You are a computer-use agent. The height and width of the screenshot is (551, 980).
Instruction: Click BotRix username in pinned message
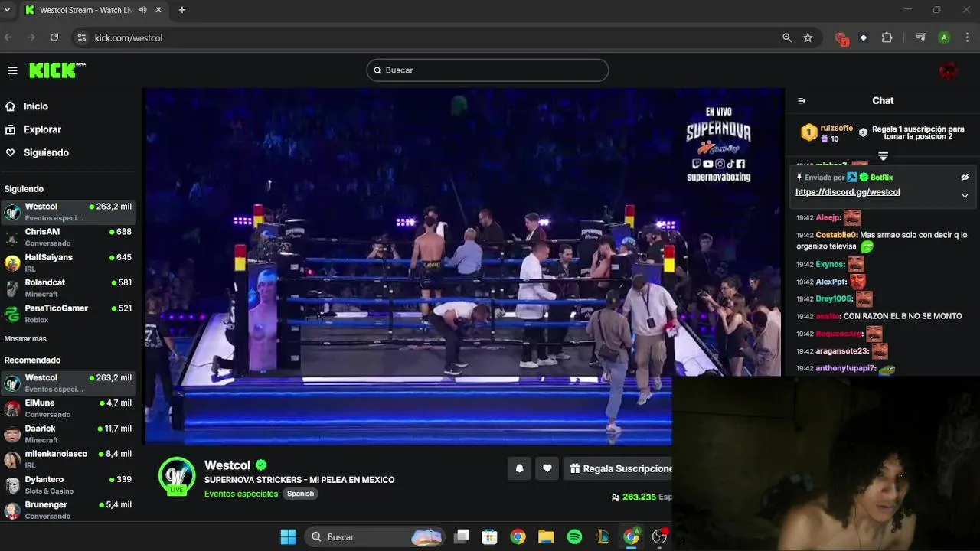[881, 178]
